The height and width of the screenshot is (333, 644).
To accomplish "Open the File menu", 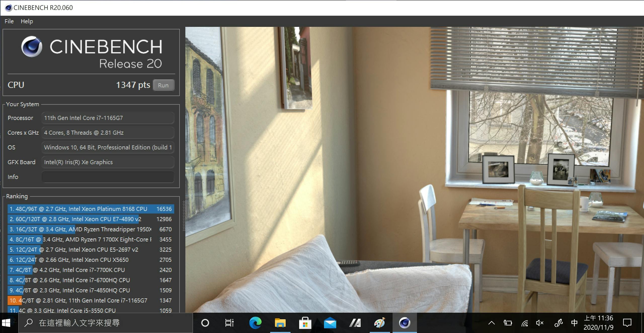I will coord(9,21).
